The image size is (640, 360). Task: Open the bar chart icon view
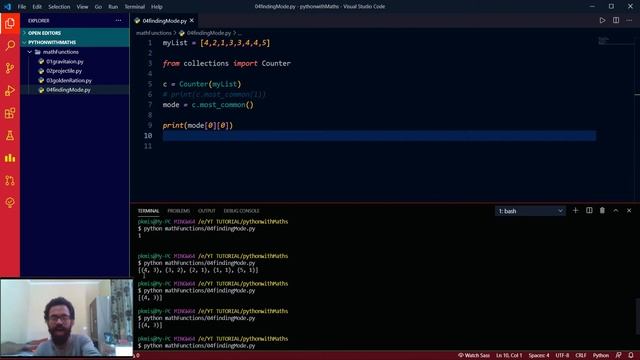click(10, 158)
